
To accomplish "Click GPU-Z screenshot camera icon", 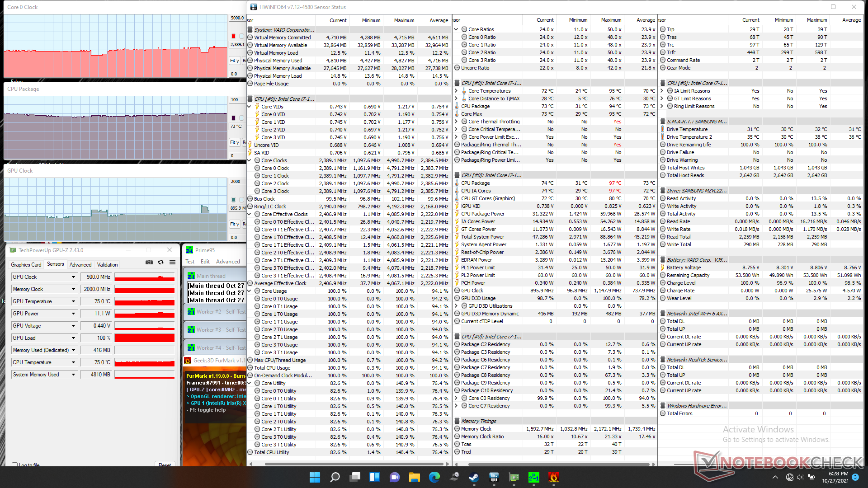I will (149, 262).
